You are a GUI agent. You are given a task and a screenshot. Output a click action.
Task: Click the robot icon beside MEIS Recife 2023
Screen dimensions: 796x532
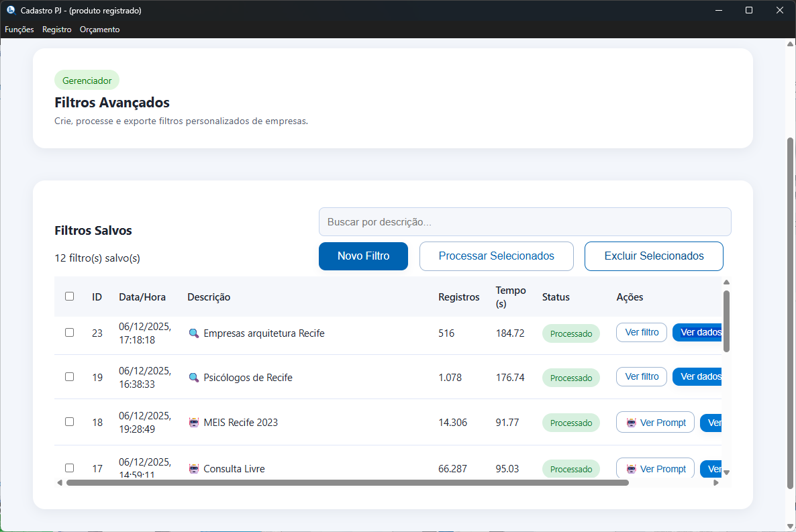pyautogui.click(x=194, y=423)
